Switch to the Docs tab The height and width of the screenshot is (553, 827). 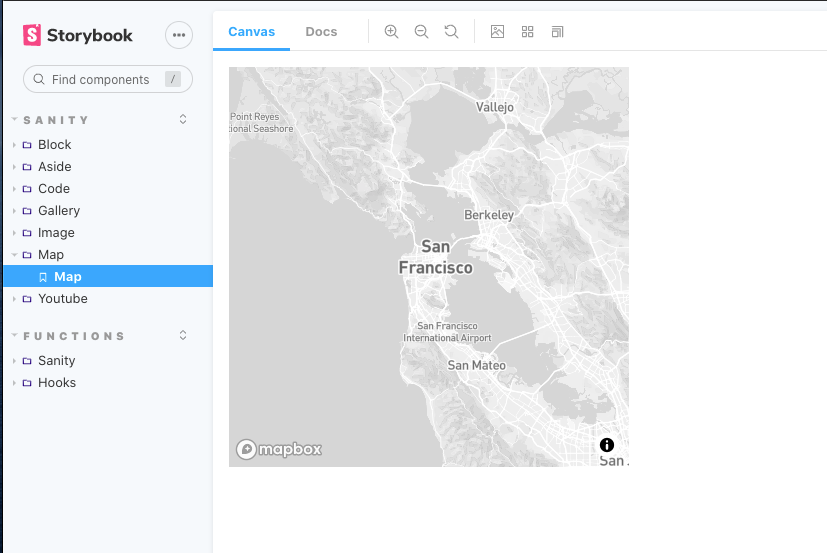(x=321, y=32)
